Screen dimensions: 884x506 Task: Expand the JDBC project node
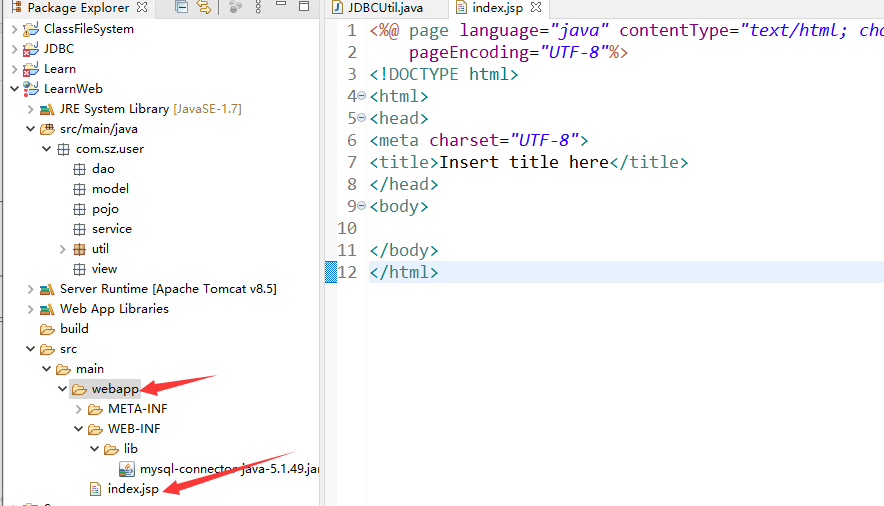click(x=15, y=49)
